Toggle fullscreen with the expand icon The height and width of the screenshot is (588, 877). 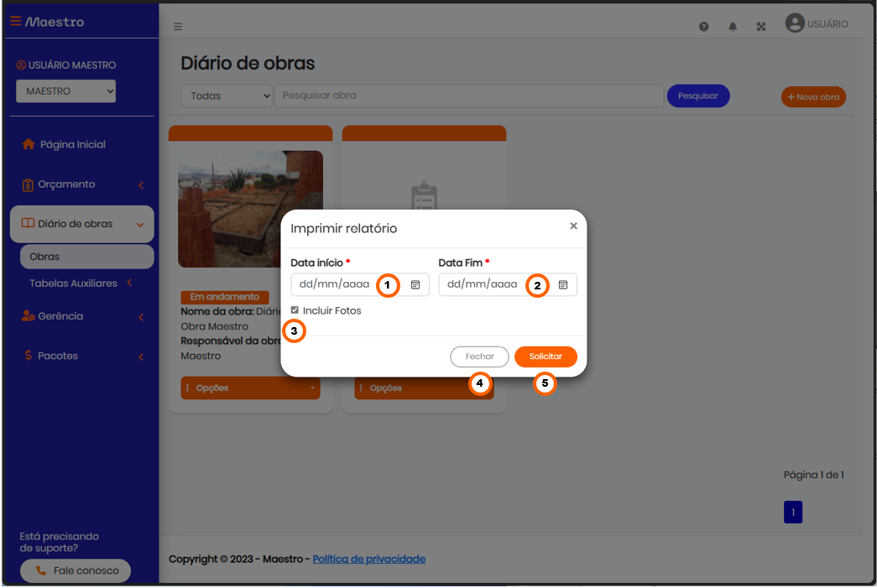[761, 26]
